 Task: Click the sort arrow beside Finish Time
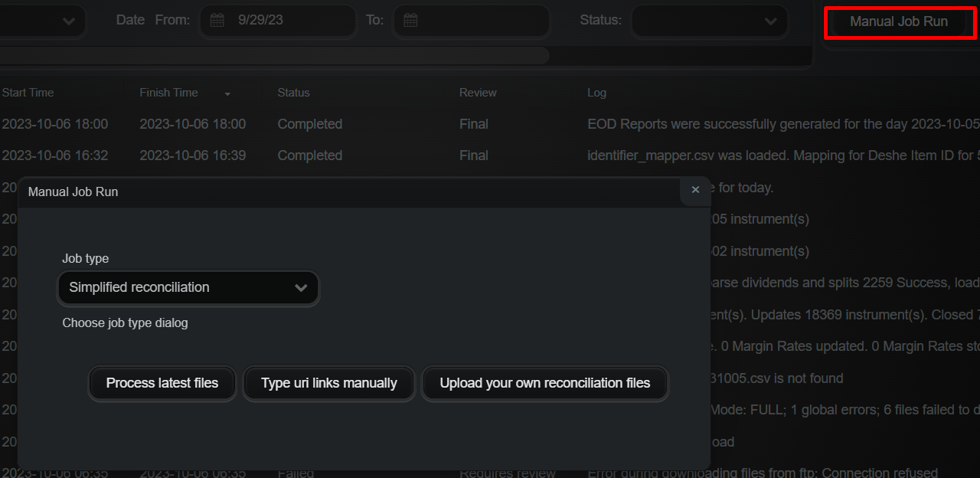[227, 93]
